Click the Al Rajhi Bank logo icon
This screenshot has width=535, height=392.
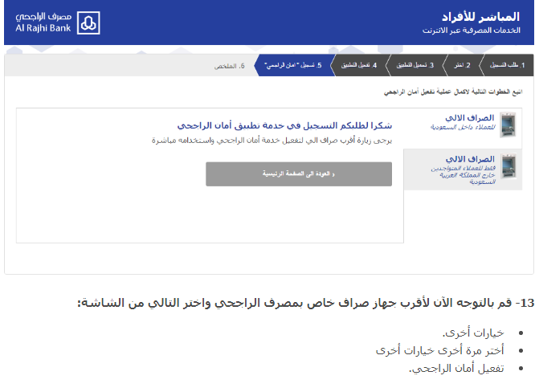(x=89, y=22)
